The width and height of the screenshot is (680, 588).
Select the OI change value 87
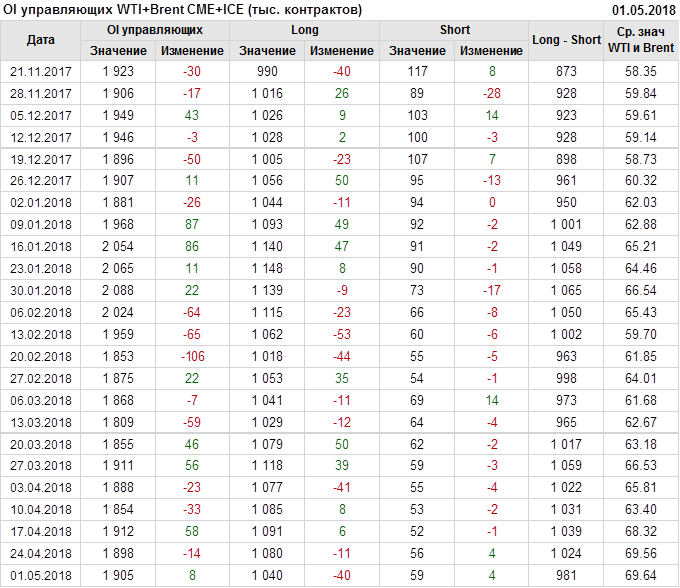pos(192,225)
